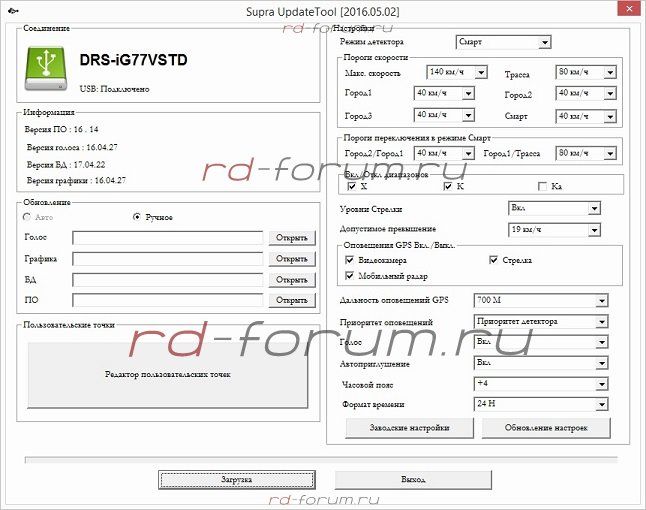
Task: Click the app icon in title bar
Action: [x=10, y=9]
